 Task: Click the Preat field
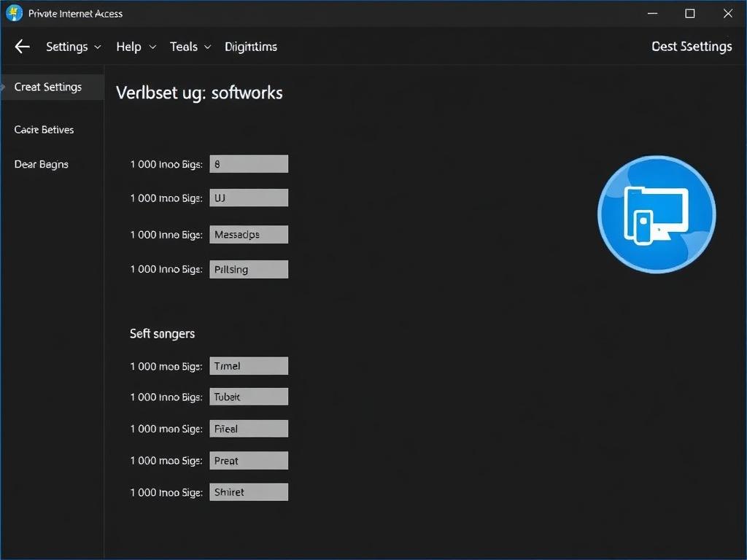(249, 461)
